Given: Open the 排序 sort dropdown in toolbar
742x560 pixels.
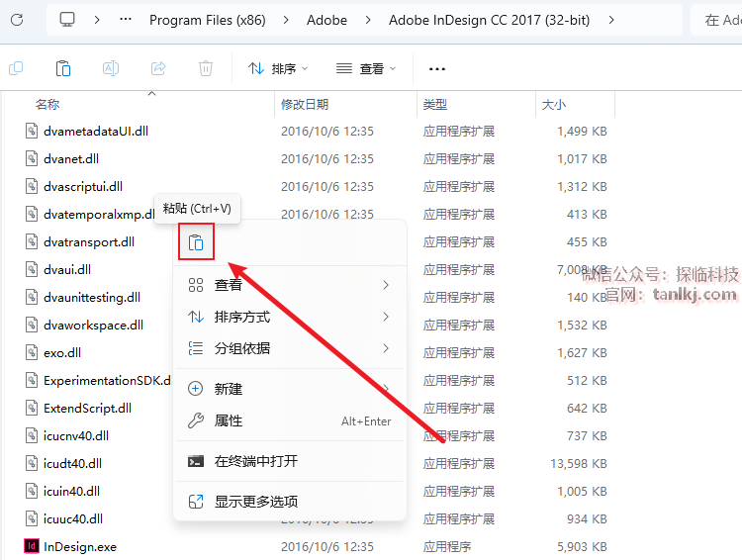Looking at the screenshot, I should [278, 68].
